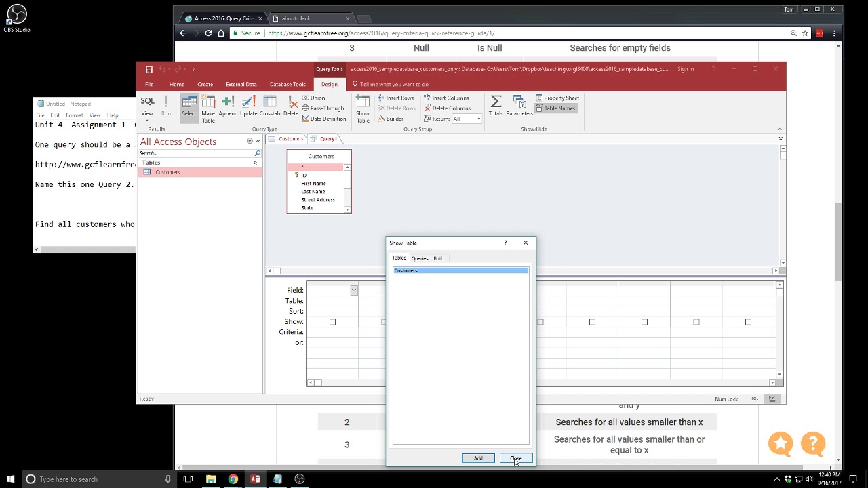
Task: Open the File tab in Access
Action: 149,85
